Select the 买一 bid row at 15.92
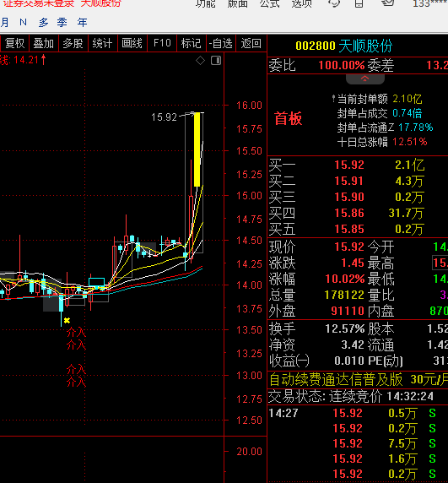448x483 pixels. click(x=358, y=165)
